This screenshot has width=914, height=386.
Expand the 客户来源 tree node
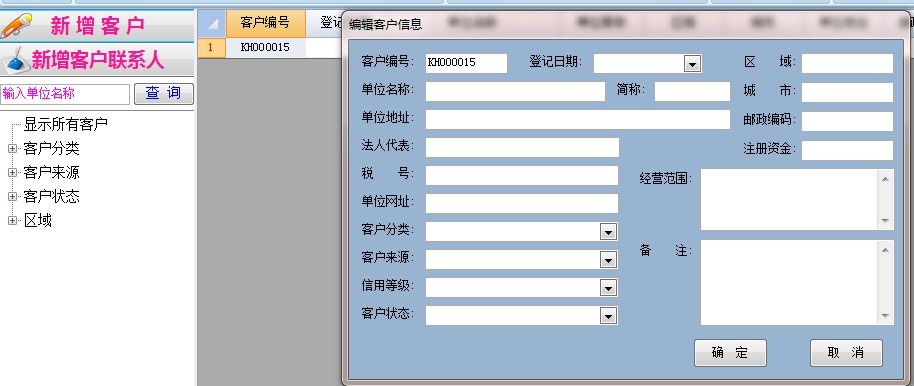point(12,173)
